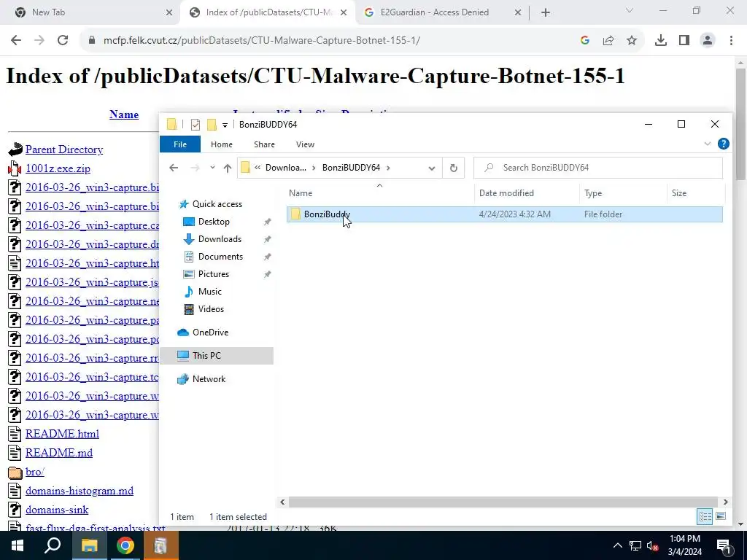The height and width of the screenshot is (560, 747).
Task: Open bro/ directory link
Action: 35,472
